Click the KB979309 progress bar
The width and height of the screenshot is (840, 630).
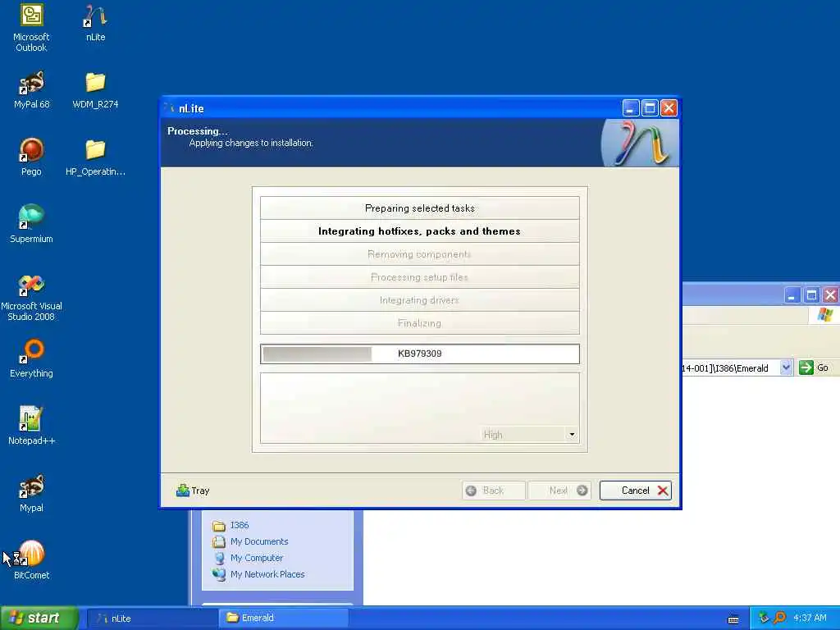(420, 354)
